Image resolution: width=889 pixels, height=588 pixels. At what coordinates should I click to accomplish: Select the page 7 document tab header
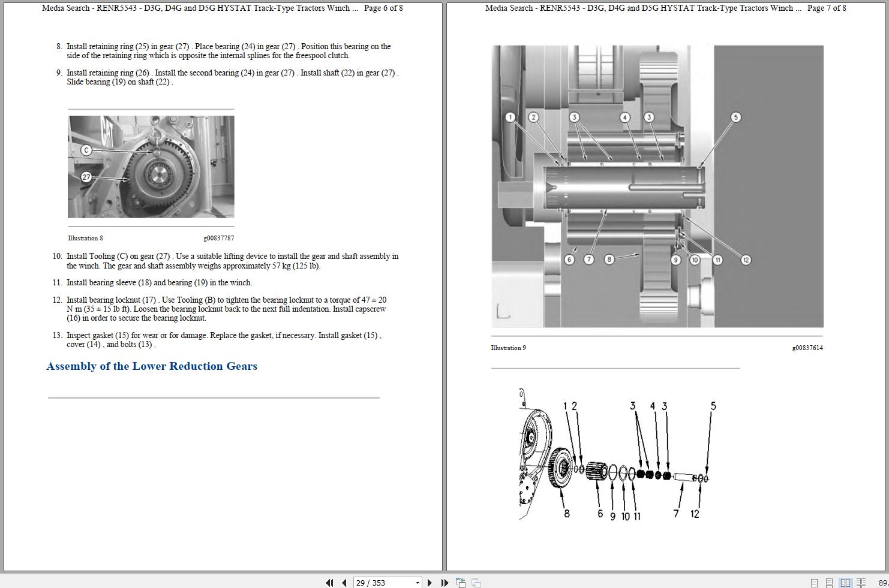pos(666,8)
